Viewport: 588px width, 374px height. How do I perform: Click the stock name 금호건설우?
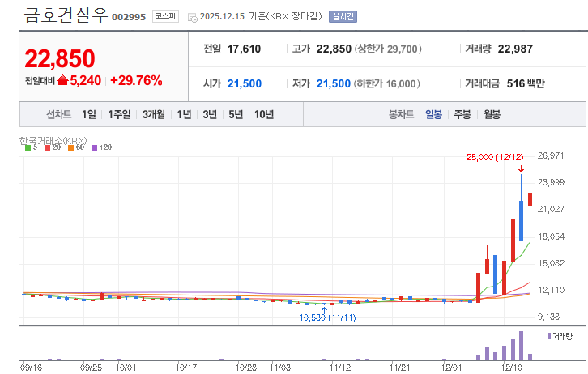[66, 15]
